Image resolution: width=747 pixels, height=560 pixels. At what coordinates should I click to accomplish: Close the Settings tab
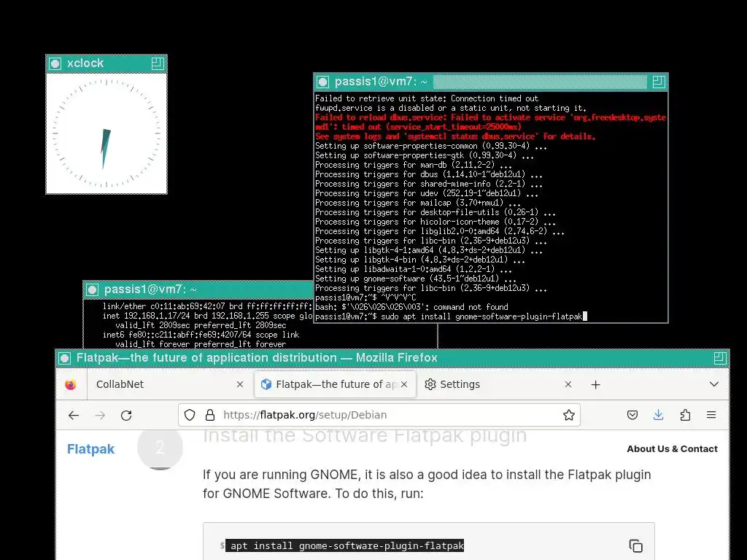pyautogui.click(x=568, y=384)
